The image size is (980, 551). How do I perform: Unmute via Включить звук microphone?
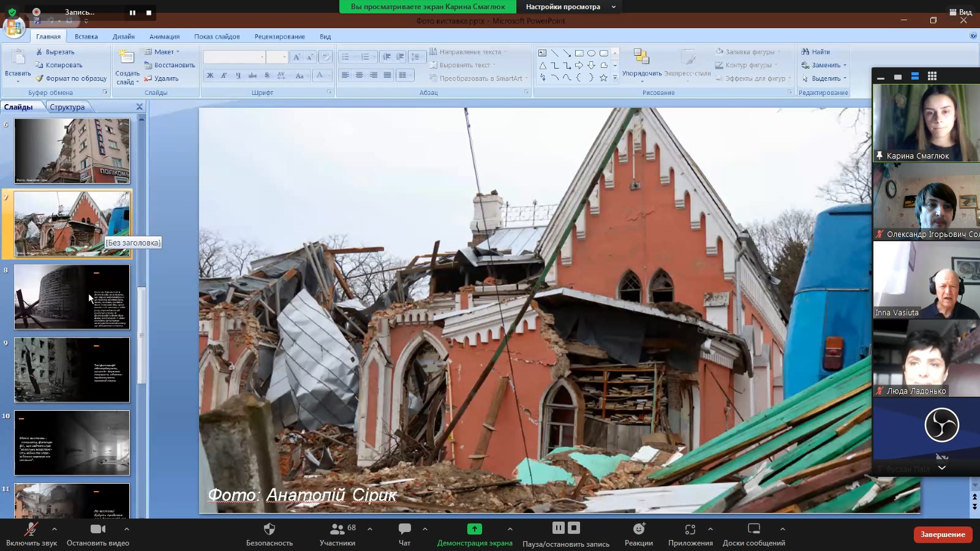pos(31,534)
